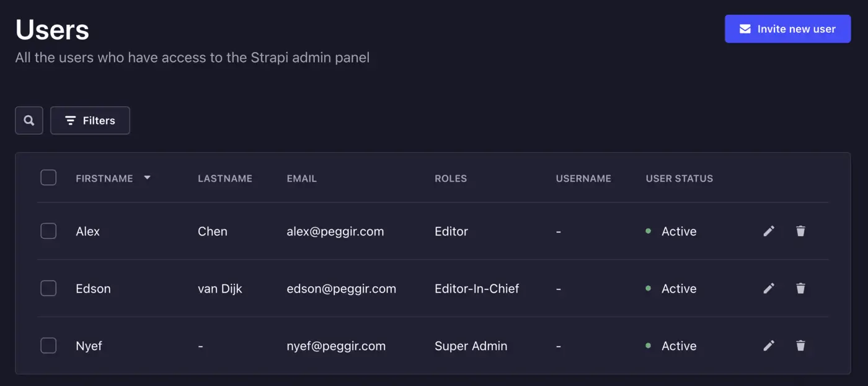Check the box for Alex Chen
The image size is (868, 386).
coord(48,231)
